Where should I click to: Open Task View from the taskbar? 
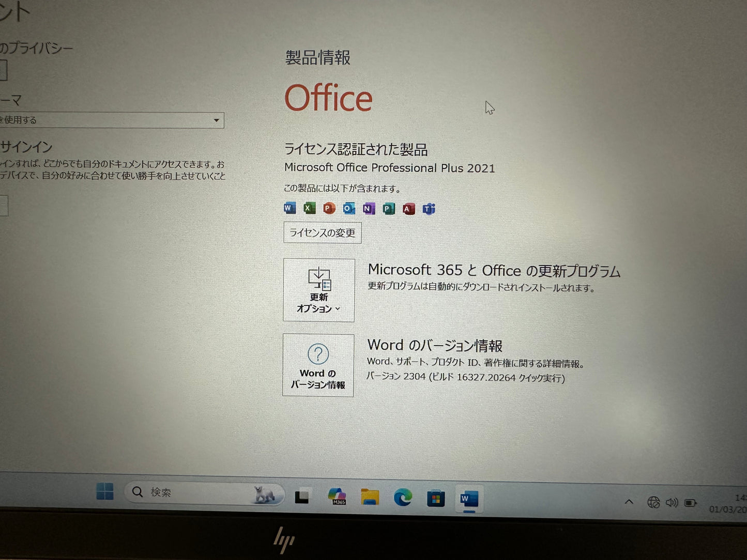coord(302,496)
